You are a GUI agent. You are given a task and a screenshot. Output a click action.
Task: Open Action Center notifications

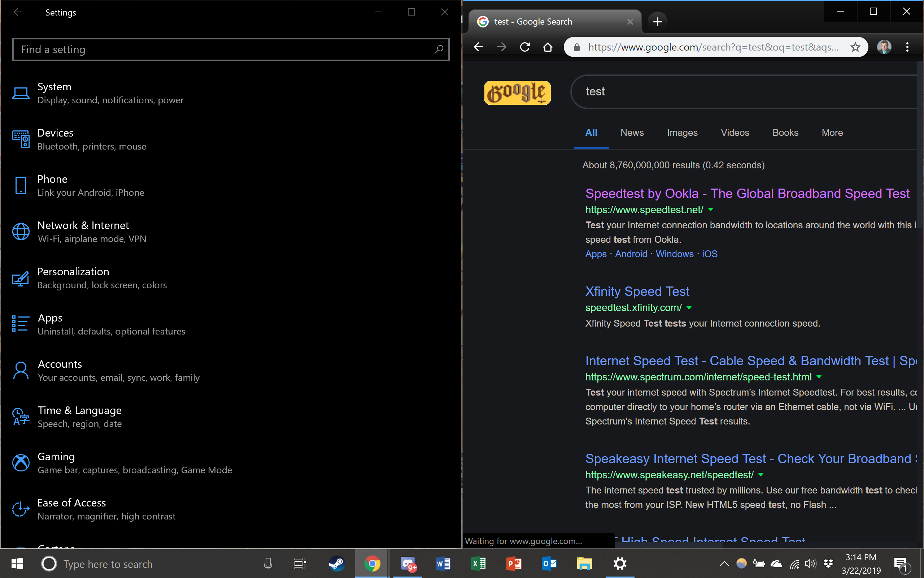click(x=902, y=564)
